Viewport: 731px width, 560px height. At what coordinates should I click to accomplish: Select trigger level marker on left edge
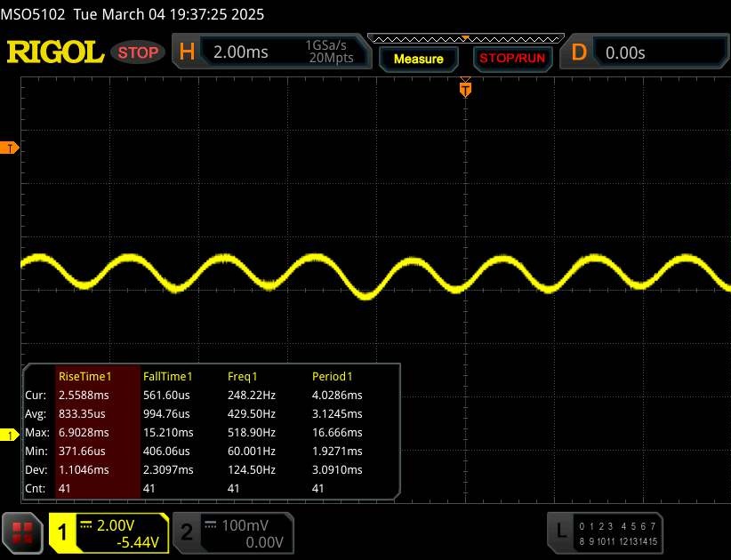9,148
